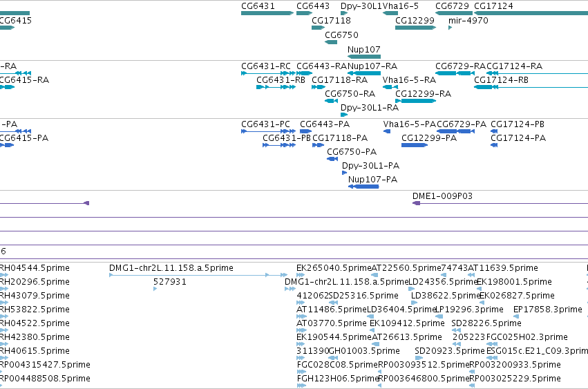Select the RH43079.5prime EST label
The width and height of the screenshot is (588, 389).
tap(35, 296)
